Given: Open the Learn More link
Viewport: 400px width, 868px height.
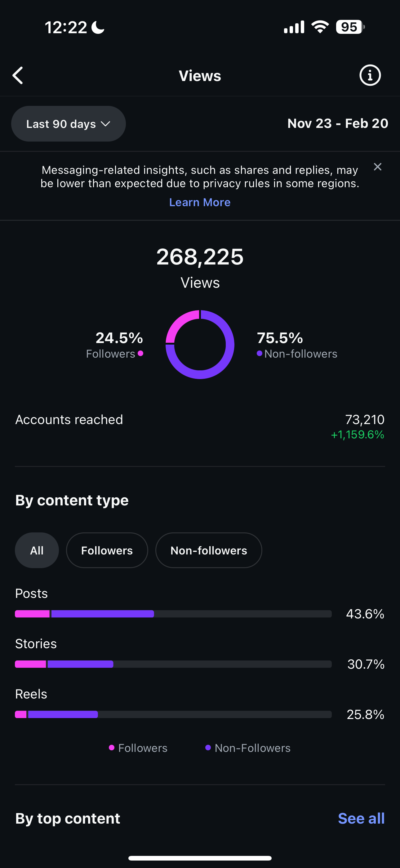Looking at the screenshot, I should click(x=200, y=202).
